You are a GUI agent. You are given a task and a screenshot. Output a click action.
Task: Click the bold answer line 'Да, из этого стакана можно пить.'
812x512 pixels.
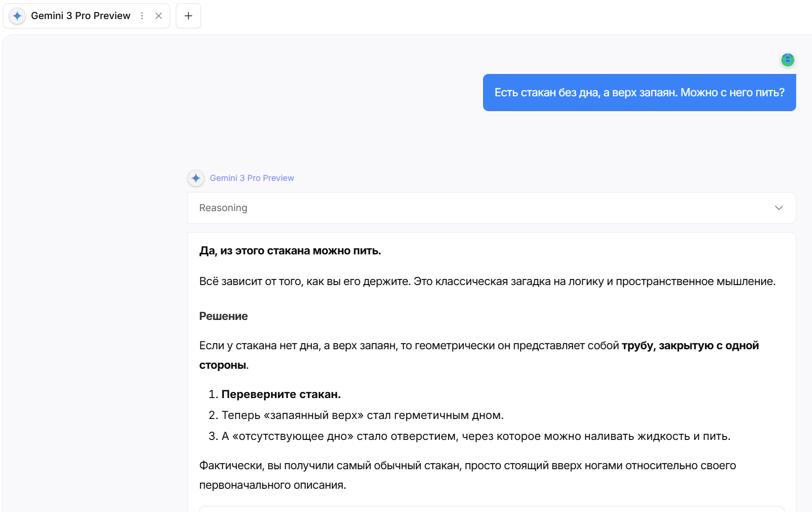(x=290, y=251)
